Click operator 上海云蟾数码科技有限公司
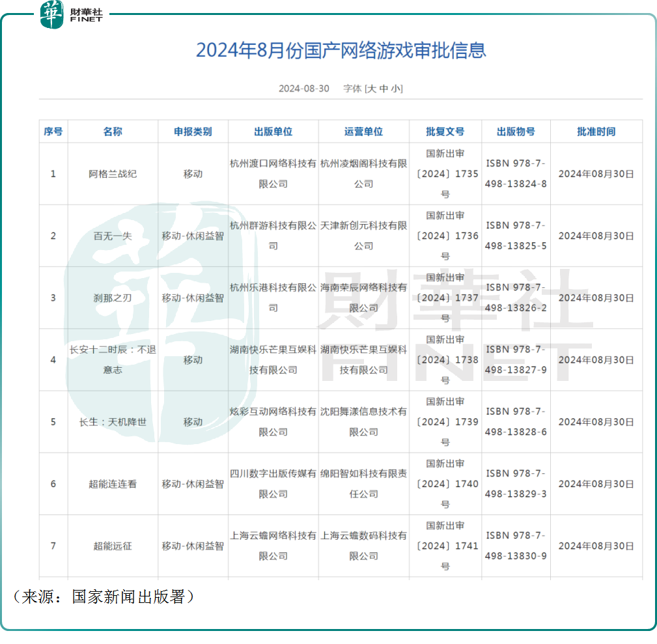Viewport: 657px width, 644px height. pyautogui.click(x=364, y=546)
